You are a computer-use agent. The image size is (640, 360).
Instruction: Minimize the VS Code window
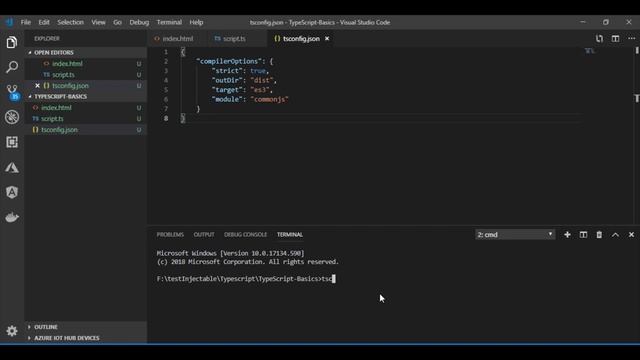[583, 22]
